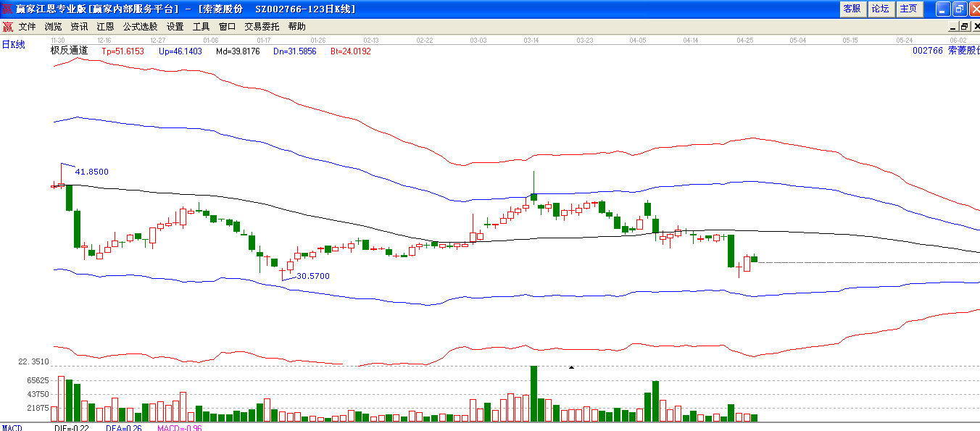This screenshot has height=431, width=980.
Task: Click the 43750 volume axis label
Action: (38, 394)
